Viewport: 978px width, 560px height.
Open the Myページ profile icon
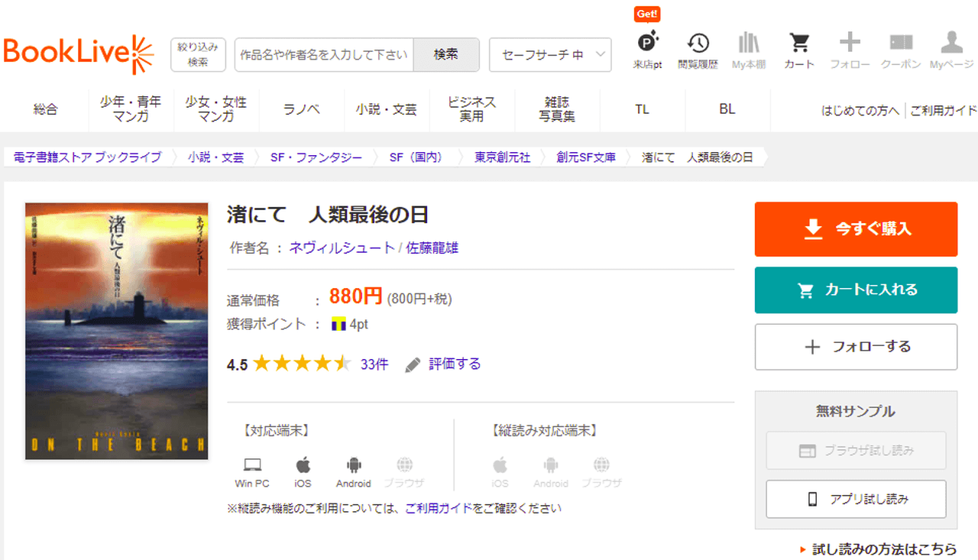[951, 44]
